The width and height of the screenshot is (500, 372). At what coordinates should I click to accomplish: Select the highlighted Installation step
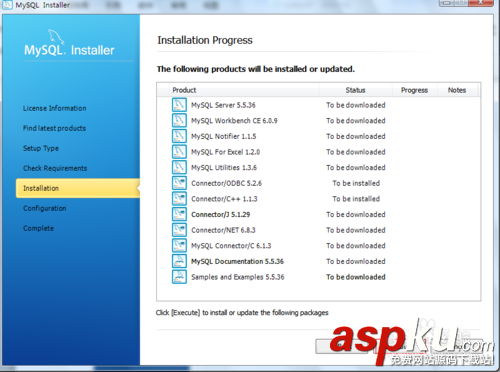[x=78, y=188]
